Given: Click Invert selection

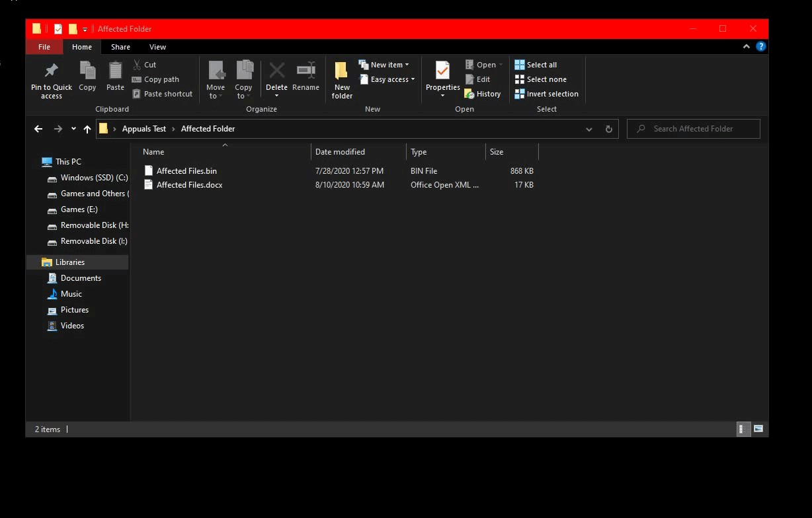Looking at the screenshot, I should point(546,94).
